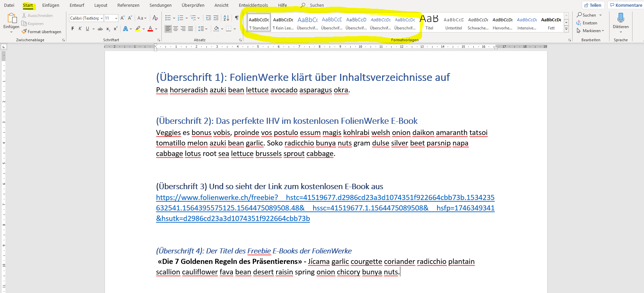
Task: Click the bulleted list icon
Action: (168, 18)
